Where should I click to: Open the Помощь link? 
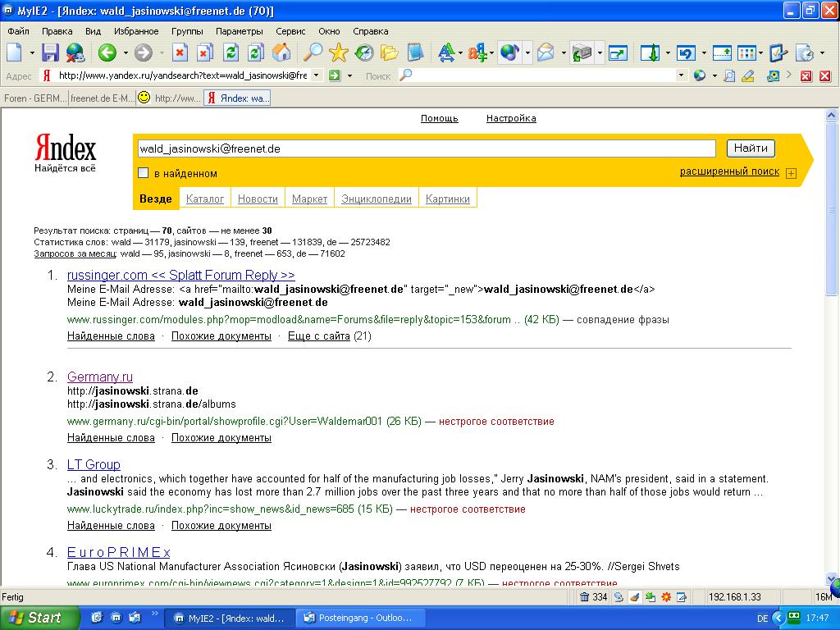(440, 118)
